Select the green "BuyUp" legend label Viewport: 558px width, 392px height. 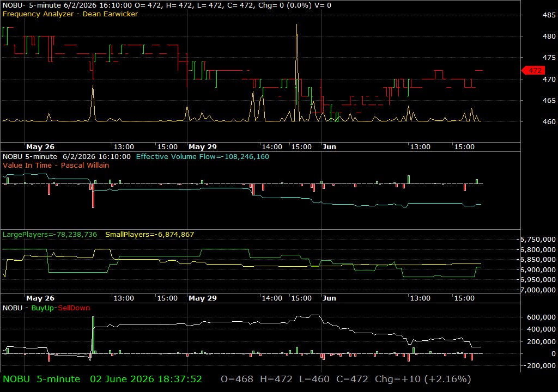pyautogui.click(x=43, y=308)
